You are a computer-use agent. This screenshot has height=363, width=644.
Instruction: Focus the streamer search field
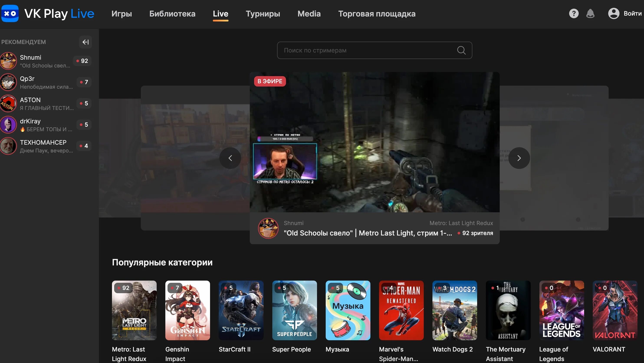tap(375, 50)
